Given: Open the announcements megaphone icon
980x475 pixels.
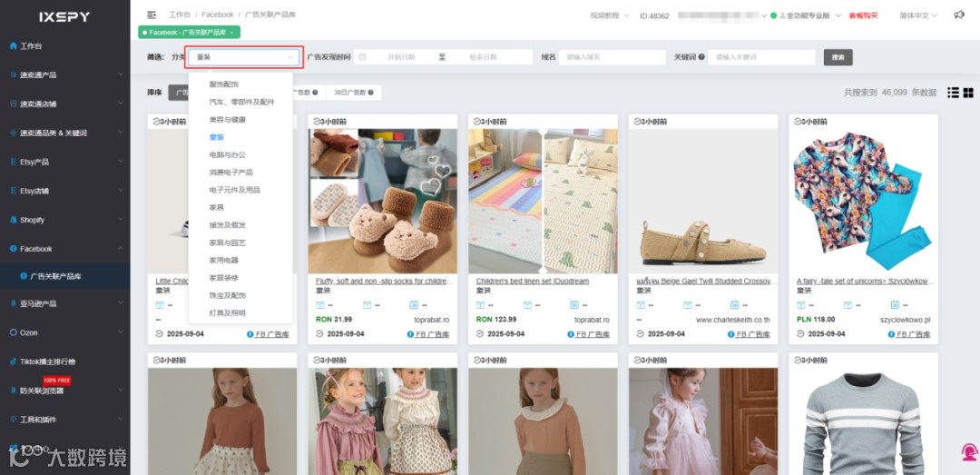Looking at the screenshot, I should [x=959, y=15].
